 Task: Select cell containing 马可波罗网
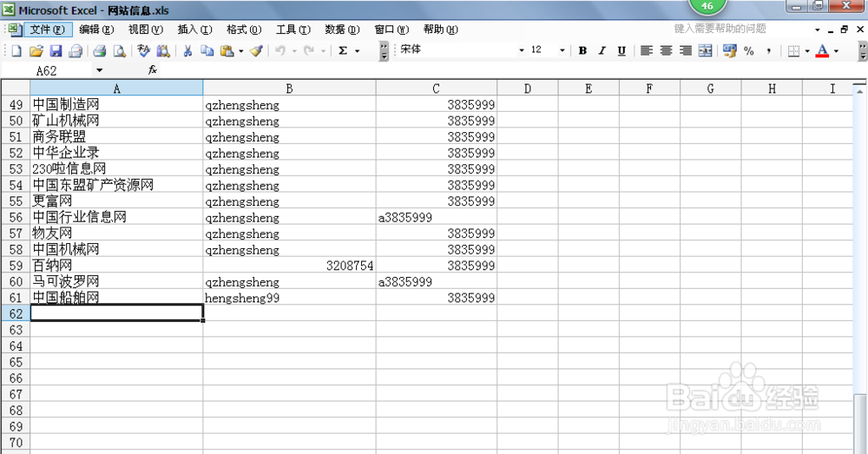(117, 281)
